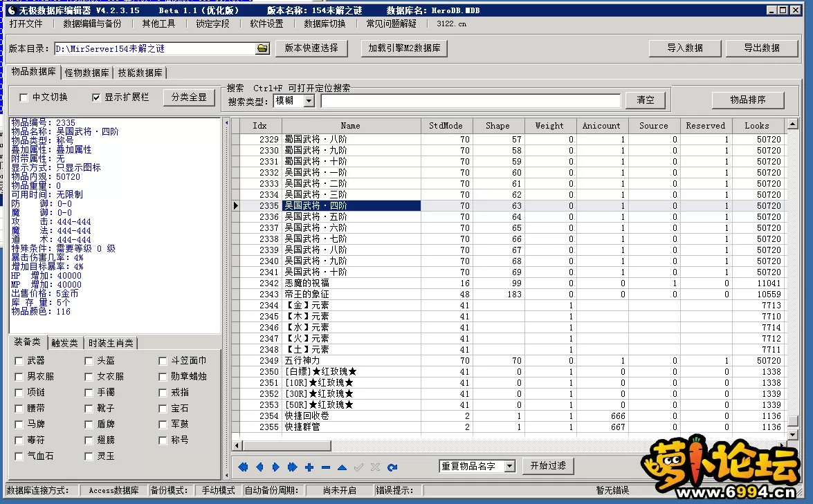Tick the 翅膀 checkbox

coord(89,440)
